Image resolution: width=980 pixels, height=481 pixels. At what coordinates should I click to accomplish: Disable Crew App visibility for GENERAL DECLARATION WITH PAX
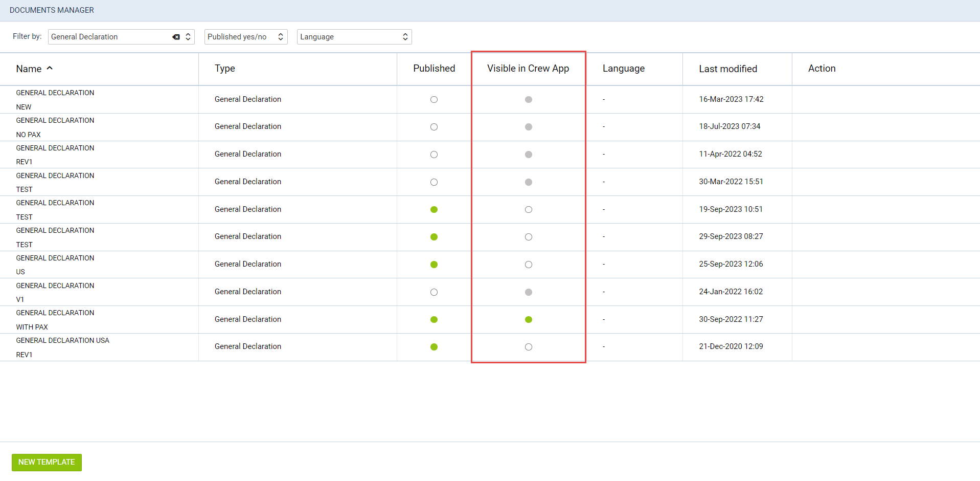(x=529, y=319)
